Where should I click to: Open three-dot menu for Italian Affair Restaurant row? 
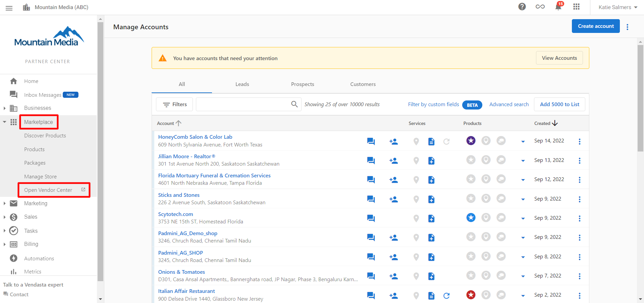(580, 296)
